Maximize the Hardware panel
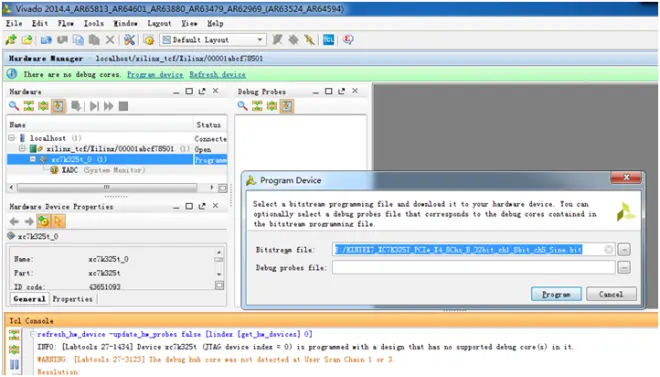The width and height of the screenshot is (660, 377). [189, 91]
